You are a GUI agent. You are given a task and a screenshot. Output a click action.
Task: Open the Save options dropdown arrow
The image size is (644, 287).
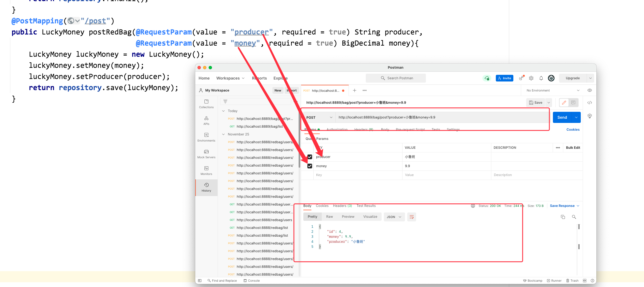pos(549,103)
